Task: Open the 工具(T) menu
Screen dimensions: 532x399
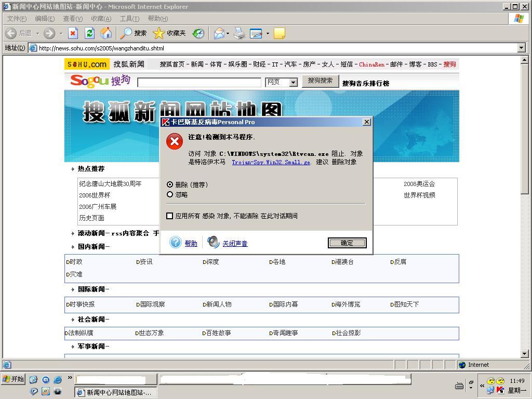Action: tap(129, 19)
